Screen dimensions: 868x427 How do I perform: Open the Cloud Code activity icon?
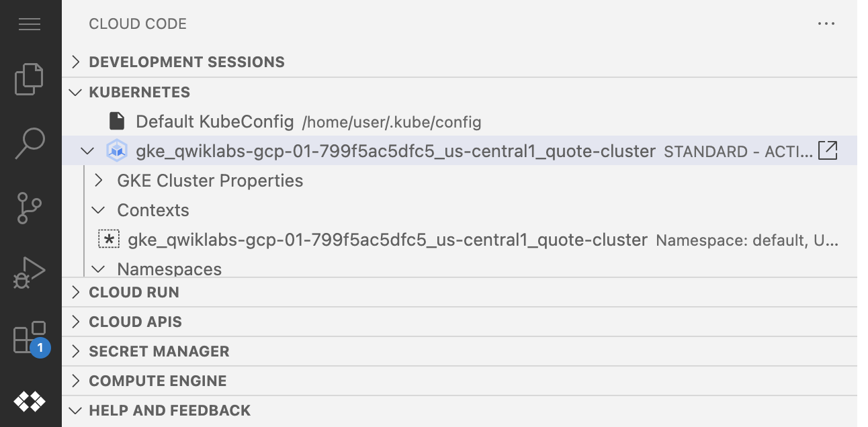(x=30, y=401)
